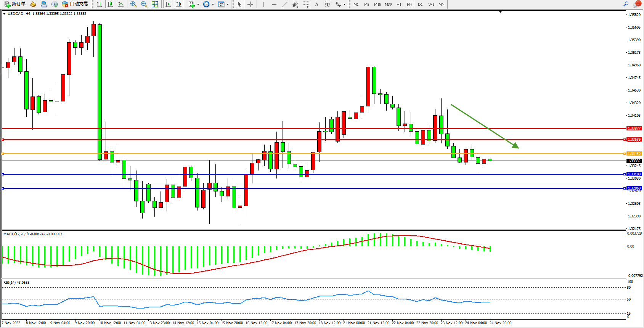Click the New Order (新订单) button
Screen dimensions: 644x328
15,4
